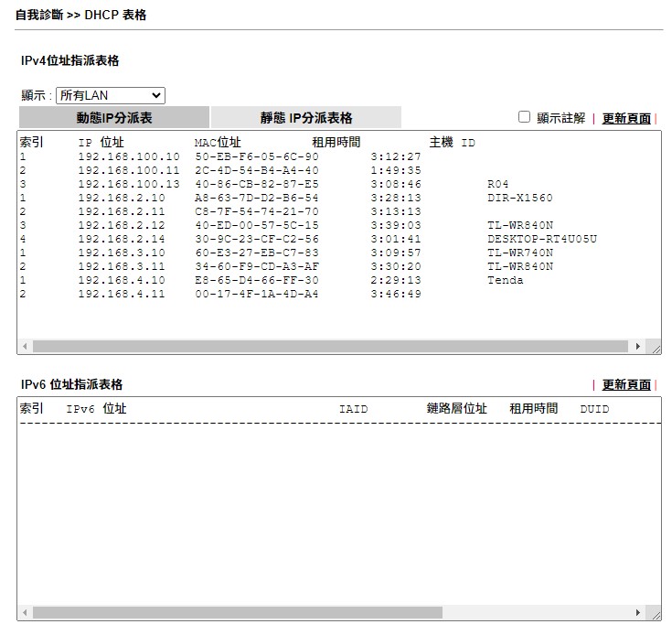Screen dimensions: 672x635
Task: Click left scroll arrow of IPv4 table
Action: pyautogui.click(x=24, y=347)
